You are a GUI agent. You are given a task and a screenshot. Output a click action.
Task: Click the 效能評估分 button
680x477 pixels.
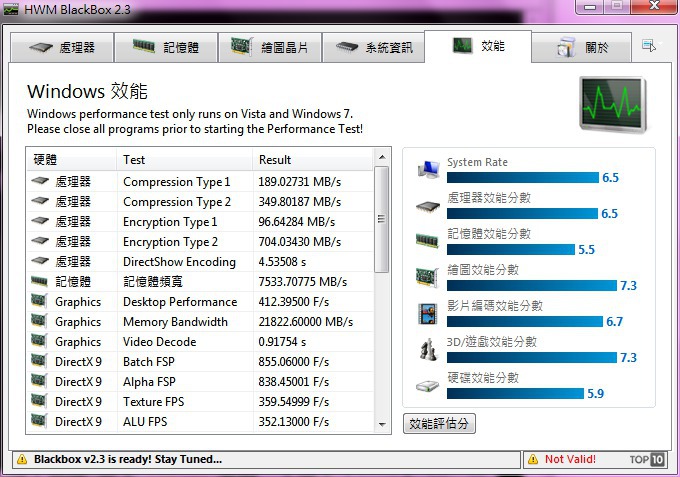tap(439, 423)
